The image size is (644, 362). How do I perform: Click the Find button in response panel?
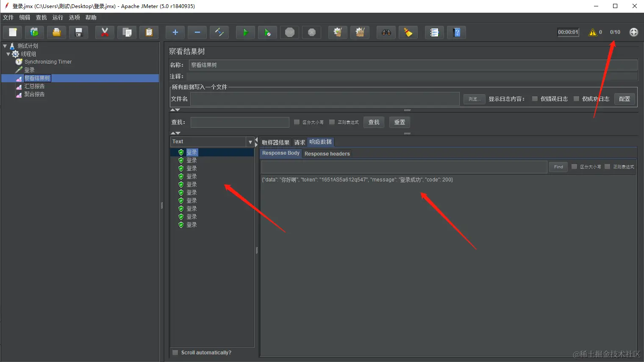click(558, 167)
